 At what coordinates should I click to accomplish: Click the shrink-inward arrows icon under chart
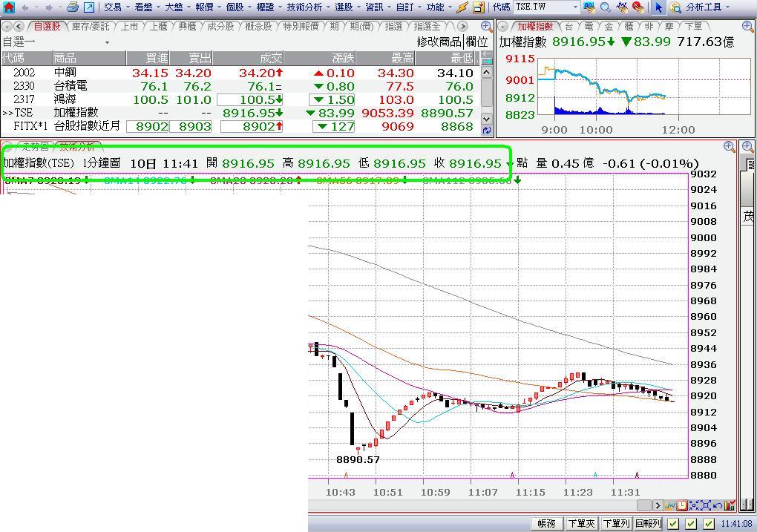[694, 505]
